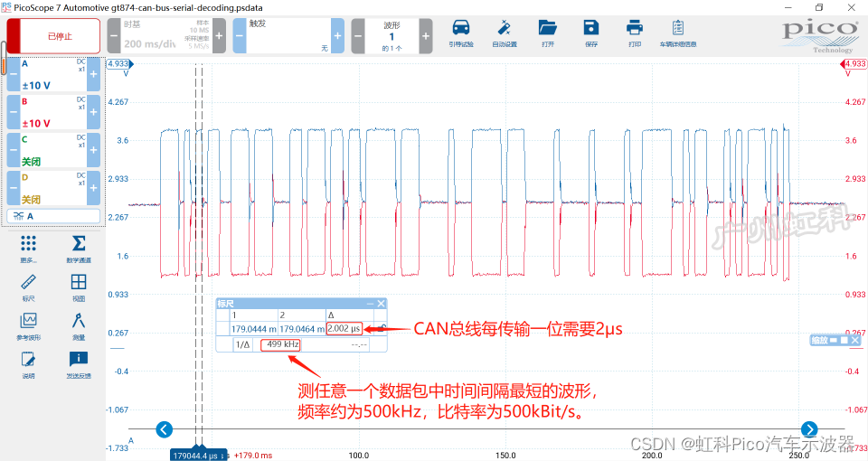Decrease channel A range with minus
Image resolution: width=868 pixels, height=461 pixels.
(14, 74)
